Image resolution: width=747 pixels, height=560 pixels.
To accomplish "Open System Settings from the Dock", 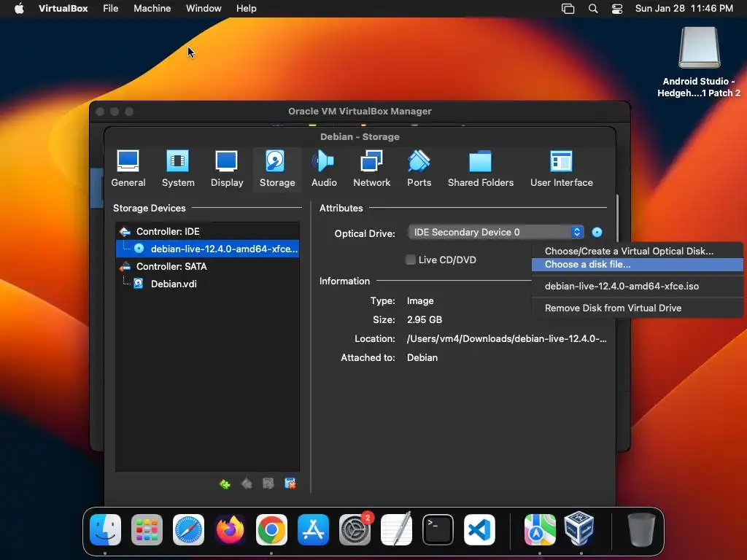I will [355, 529].
